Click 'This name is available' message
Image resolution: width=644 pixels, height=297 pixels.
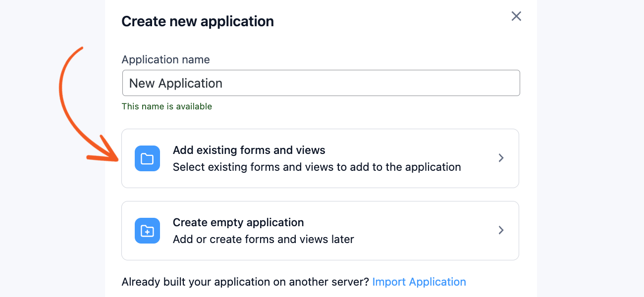coord(167,106)
